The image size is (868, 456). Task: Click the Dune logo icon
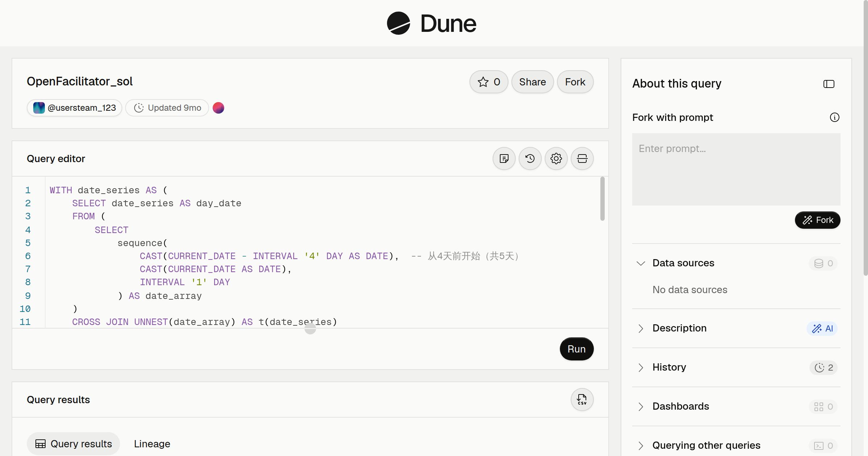coord(398,23)
